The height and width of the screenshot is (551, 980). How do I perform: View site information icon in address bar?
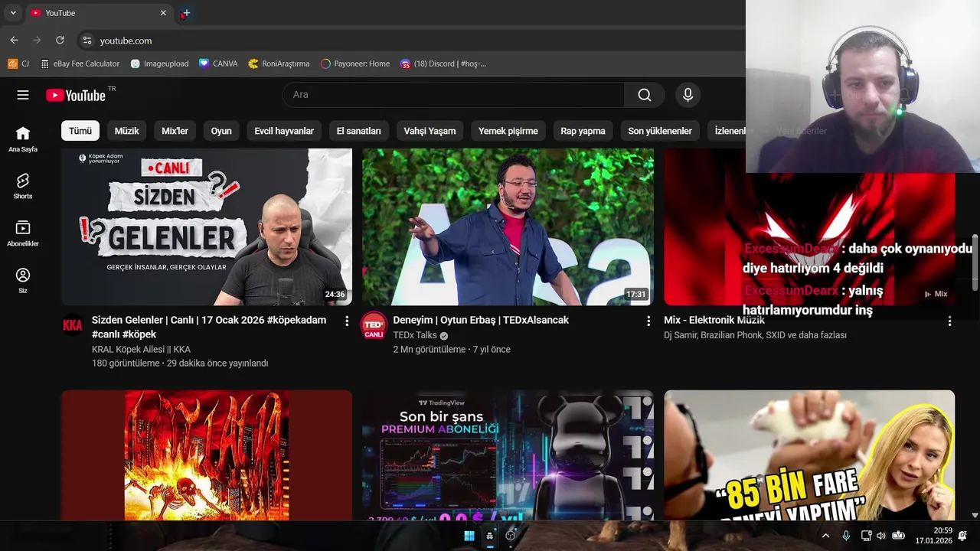[x=87, y=41]
